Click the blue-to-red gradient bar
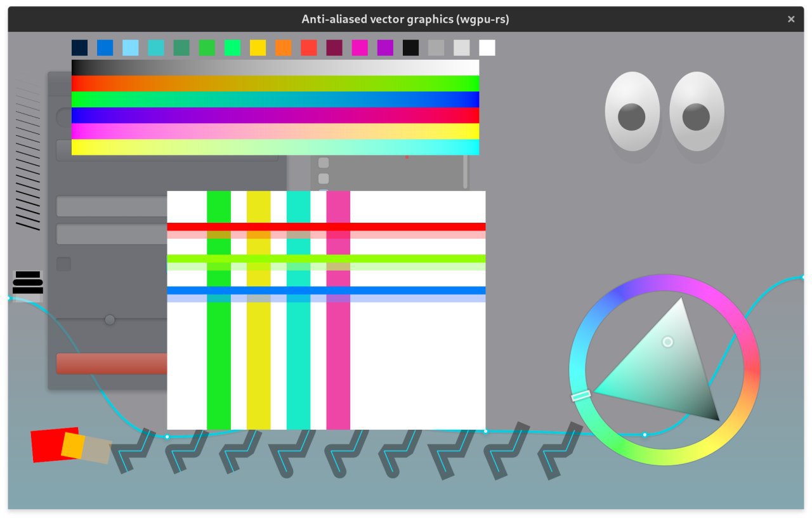The height and width of the screenshot is (518, 812). tap(275, 115)
